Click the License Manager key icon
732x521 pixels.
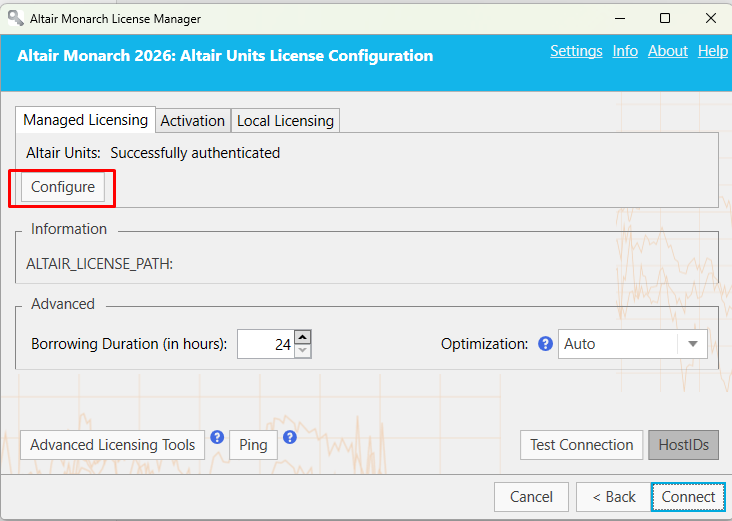[x=15, y=18]
